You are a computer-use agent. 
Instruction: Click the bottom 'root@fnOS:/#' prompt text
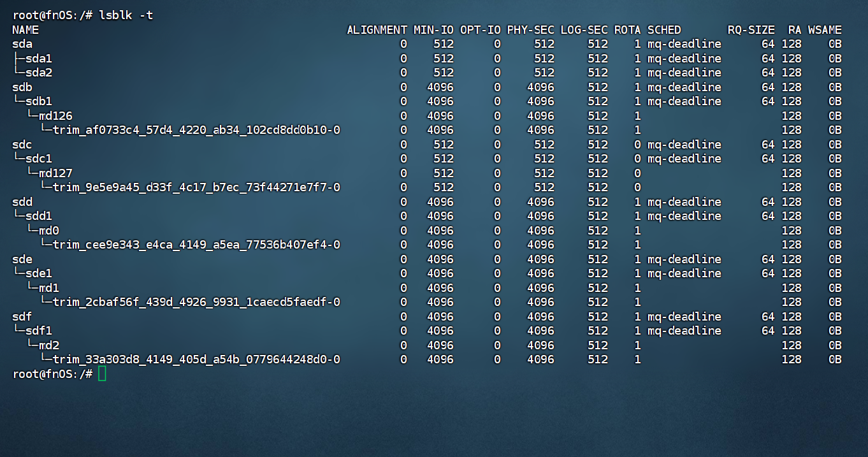[x=52, y=374]
